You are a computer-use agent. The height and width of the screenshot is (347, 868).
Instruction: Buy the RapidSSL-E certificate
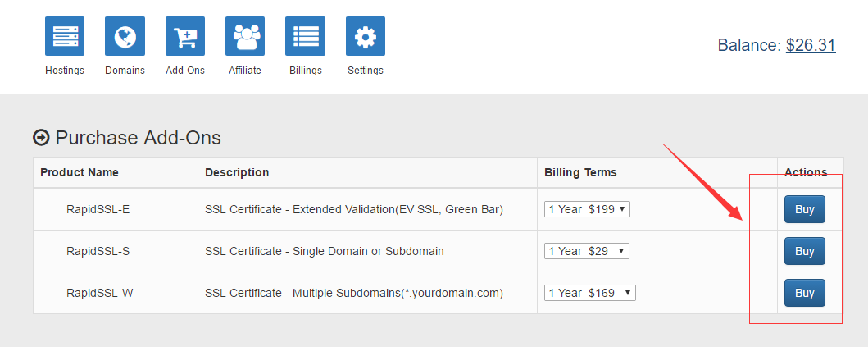click(x=804, y=209)
